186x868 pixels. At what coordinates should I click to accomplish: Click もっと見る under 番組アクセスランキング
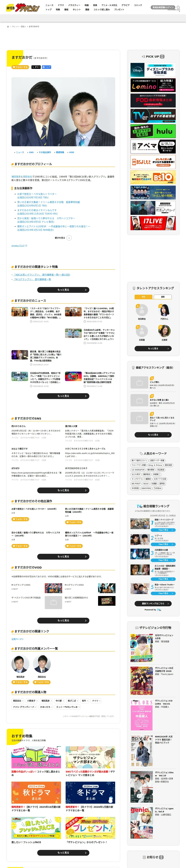pos(153,435)
